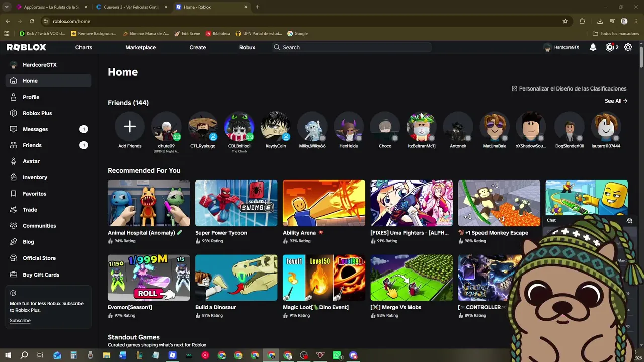
Task: Open Avatar from the sidebar
Action: 48,161
